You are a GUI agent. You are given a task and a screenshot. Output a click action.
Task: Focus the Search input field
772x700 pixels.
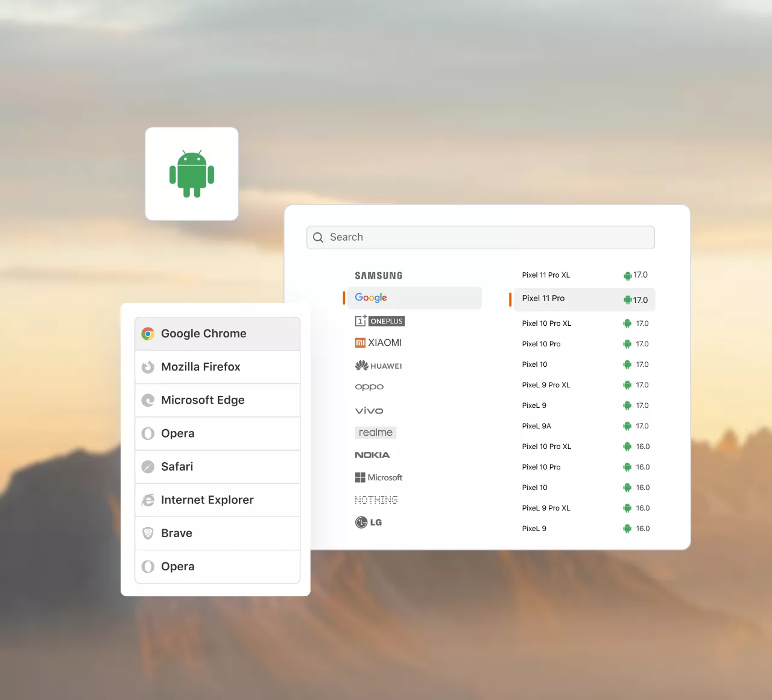click(x=481, y=237)
